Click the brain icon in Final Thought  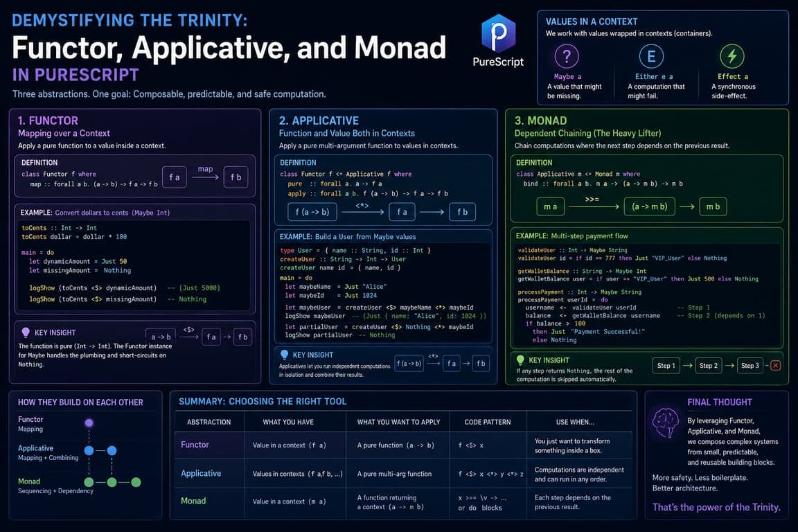click(666, 423)
